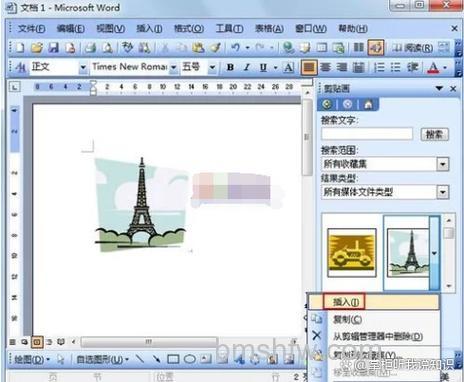This screenshot has height=382, width=464.
Task: Close the 剪贴画 task pane
Action: [453, 89]
